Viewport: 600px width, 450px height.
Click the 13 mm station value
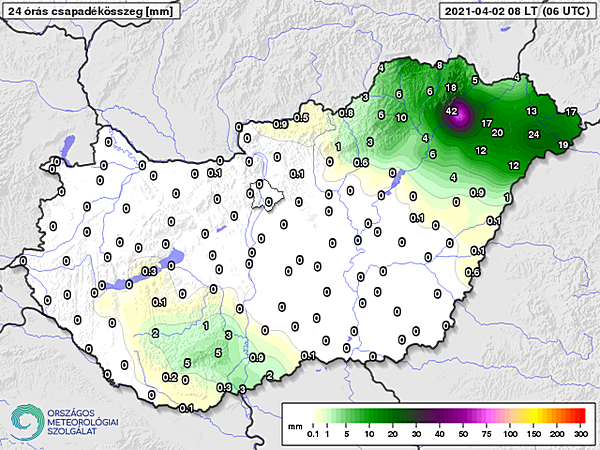pyautogui.click(x=532, y=111)
